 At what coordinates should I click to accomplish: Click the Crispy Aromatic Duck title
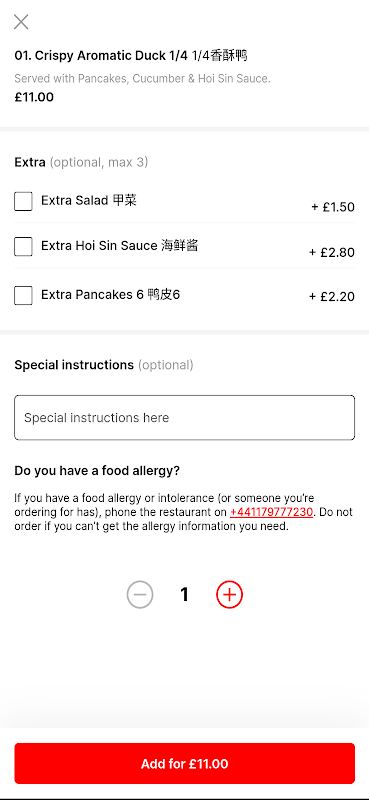(x=131, y=56)
